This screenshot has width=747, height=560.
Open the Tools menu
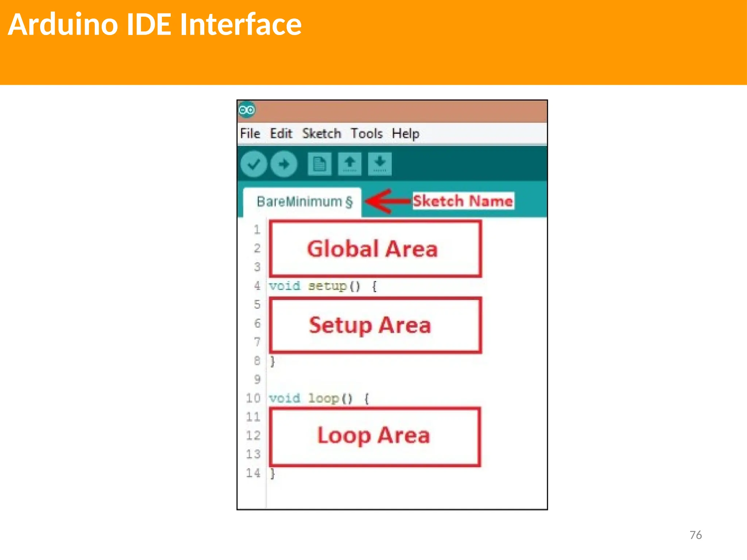click(367, 133)
